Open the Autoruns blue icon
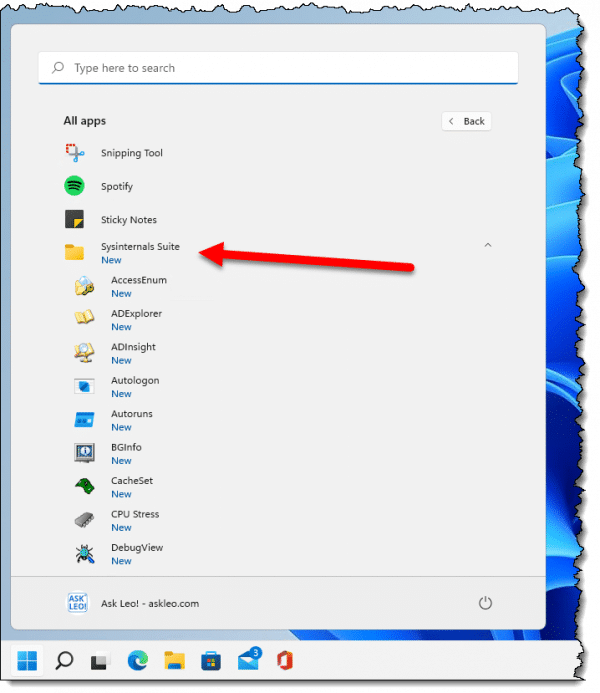Image resolution: width=600 pixels, height=693 pixels. 84,420
